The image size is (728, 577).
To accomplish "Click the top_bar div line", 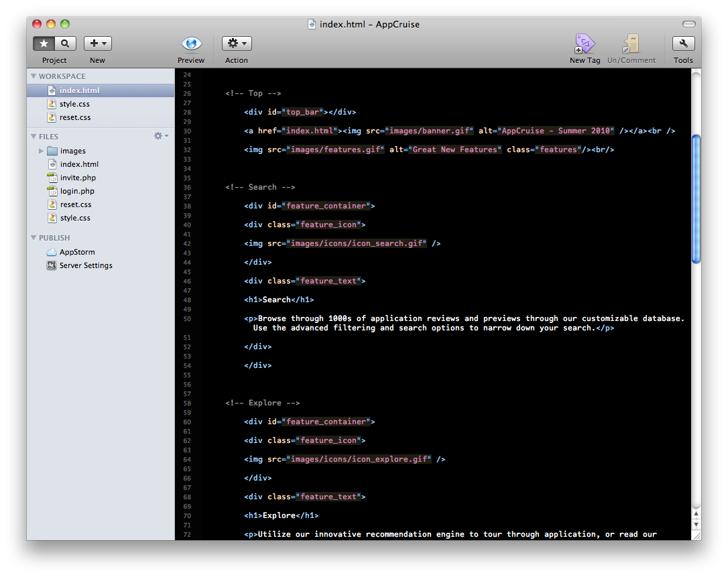I will 300,112.
